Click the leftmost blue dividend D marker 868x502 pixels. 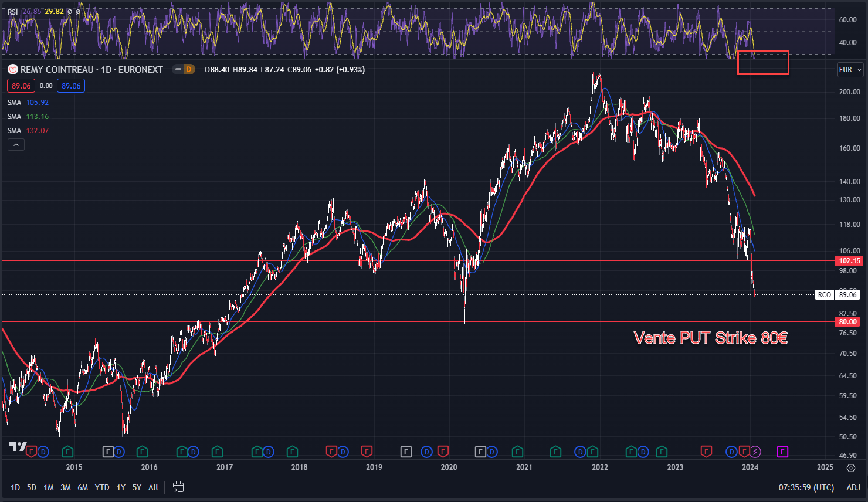point(43,452)
